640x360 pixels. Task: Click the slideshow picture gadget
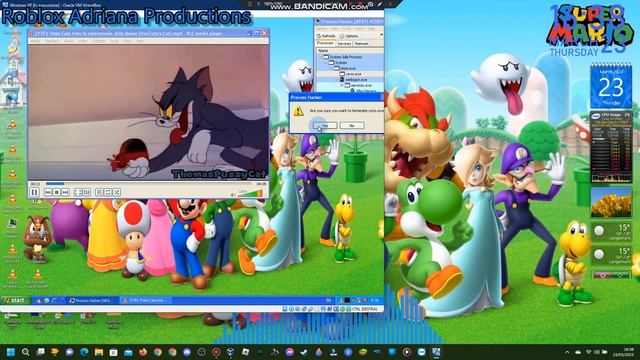[611, 202]
